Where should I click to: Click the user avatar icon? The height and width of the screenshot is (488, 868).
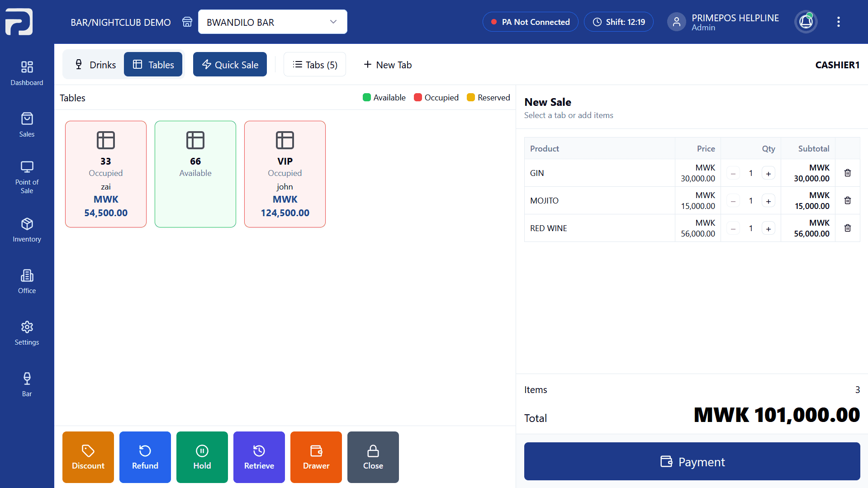(676, 22)
